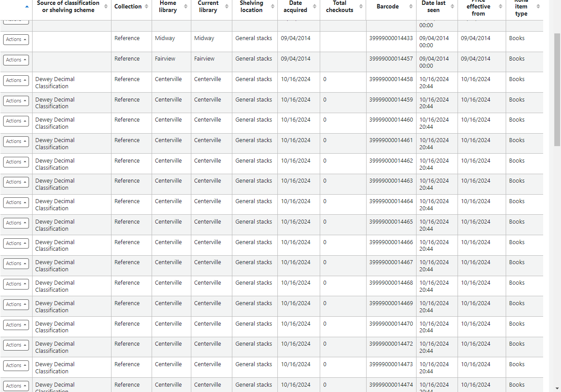Open Actions dropdown for barcode 39999000014473
Screen dimensions: 561x392
pyautogui.click(x=16, y=366)
